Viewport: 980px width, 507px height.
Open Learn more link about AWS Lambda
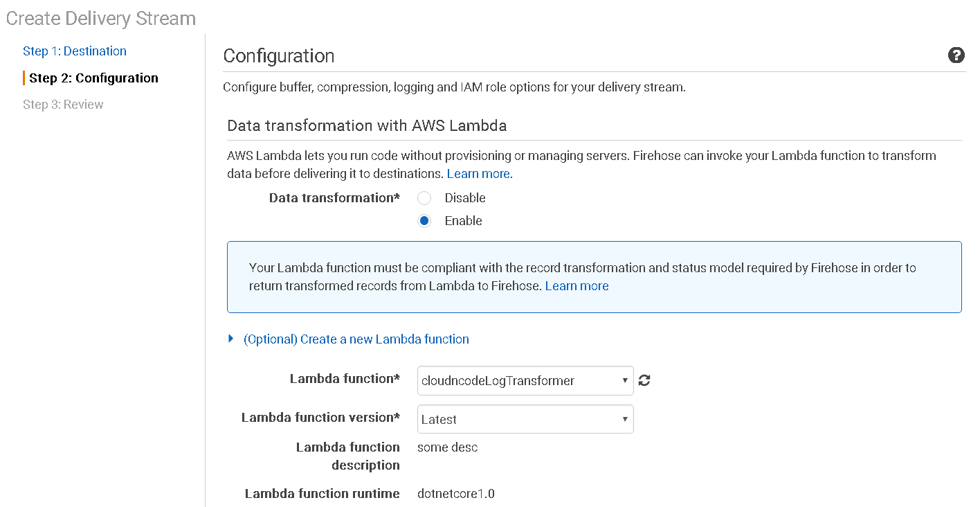478,174
